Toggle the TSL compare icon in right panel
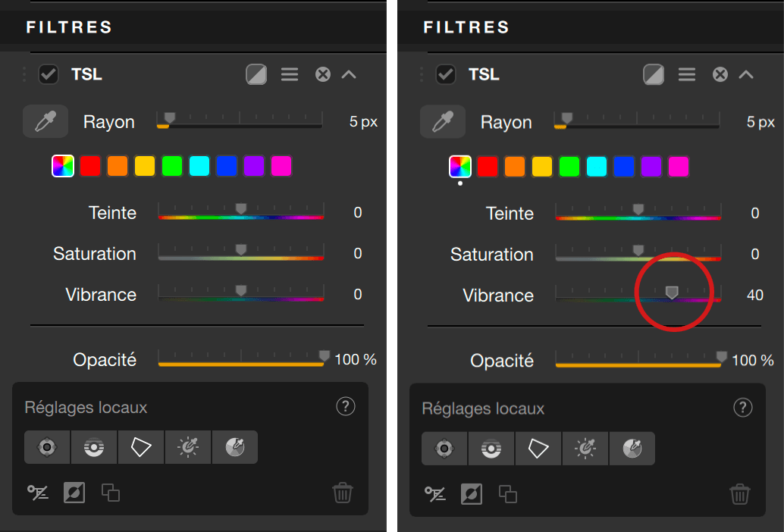 pos(654,74)
